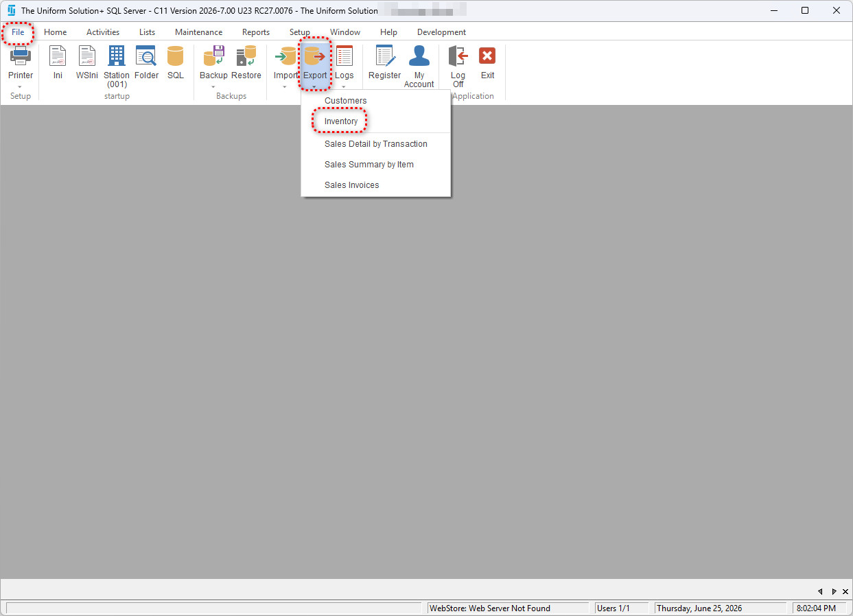
Task: Select Sales Detail by Transaction
Action: [x=375, y=144]
